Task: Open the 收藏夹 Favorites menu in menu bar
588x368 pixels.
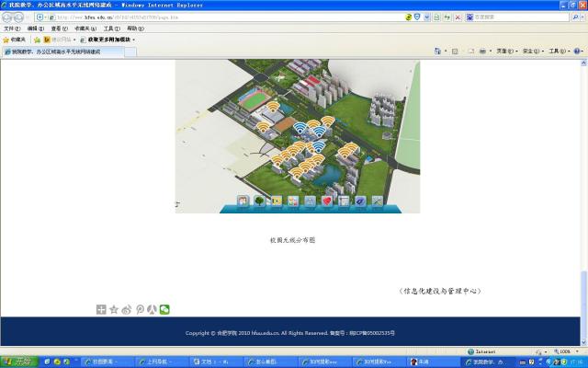Action: coord(85,29)
